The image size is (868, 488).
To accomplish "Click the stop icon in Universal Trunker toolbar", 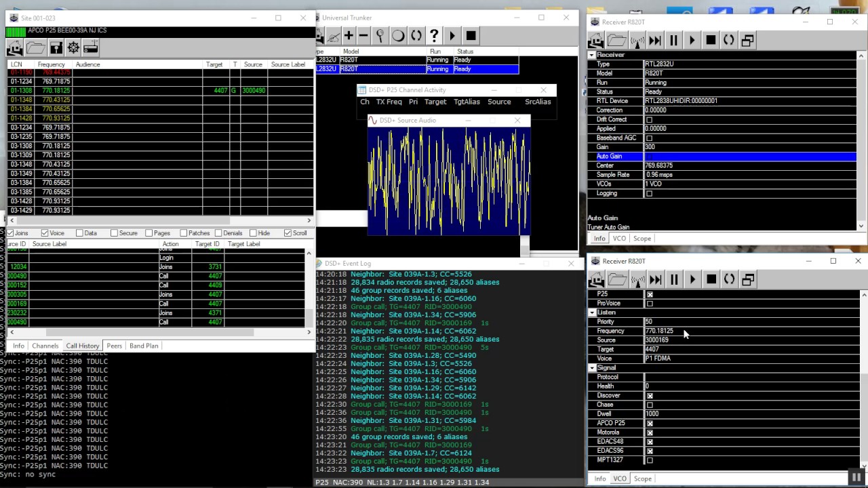I will pos(471,36).
